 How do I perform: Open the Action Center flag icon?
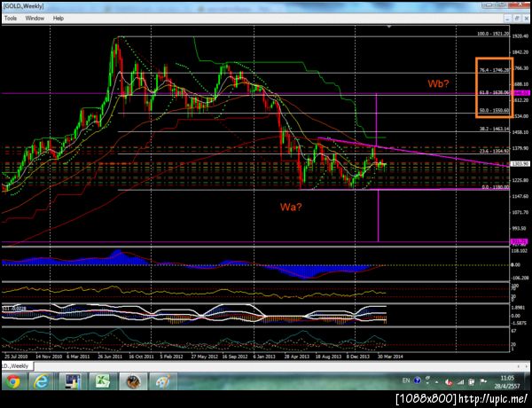point(483,382)
